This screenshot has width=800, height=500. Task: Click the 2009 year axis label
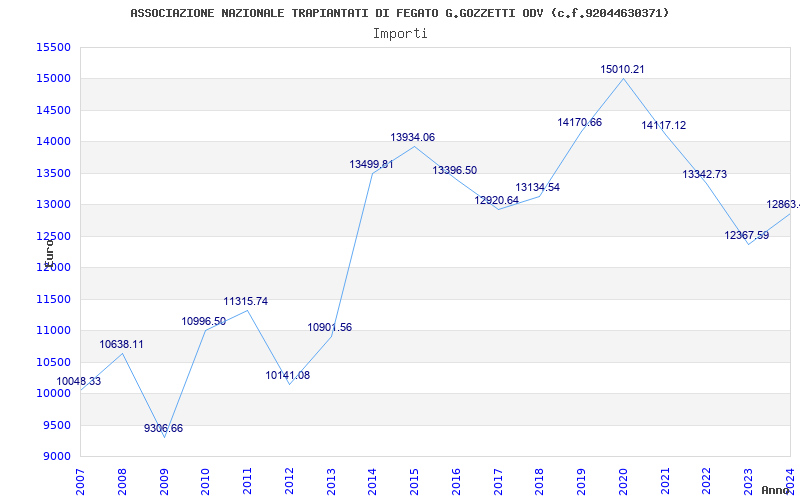pyautogui.click(x=164, y=482)
